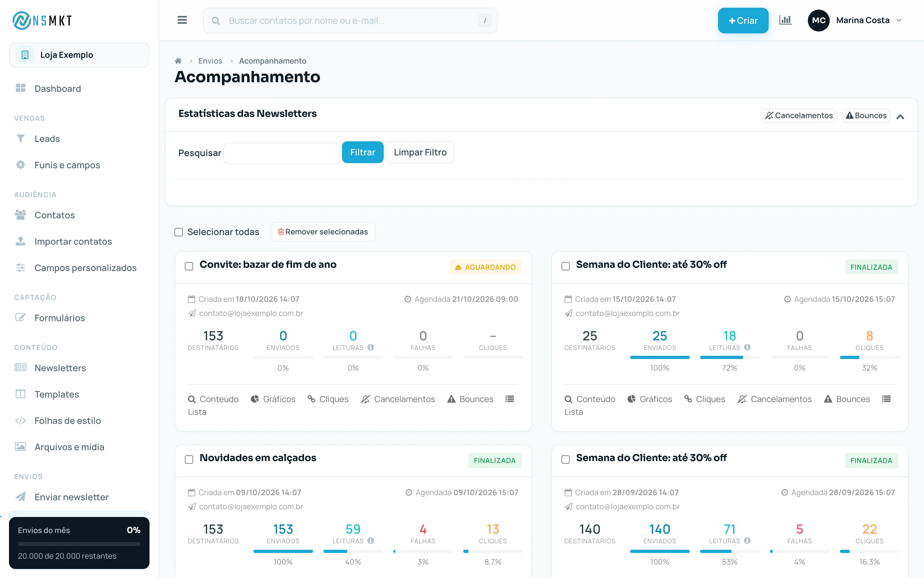
Task: Click info icon by Leituras in Semana do Cliente 15/10 card
Action: pyautogui.click(x=747, y=347)
